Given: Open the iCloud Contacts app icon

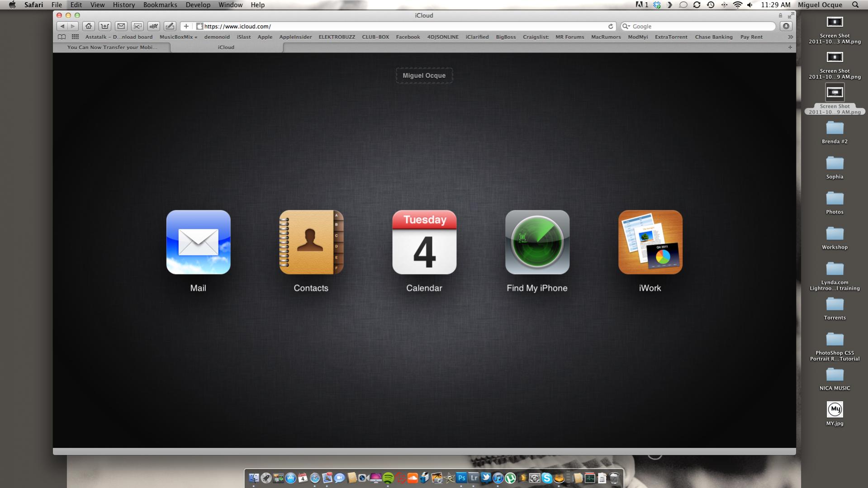Looking at the screenshot, I should tap(311, 242).
